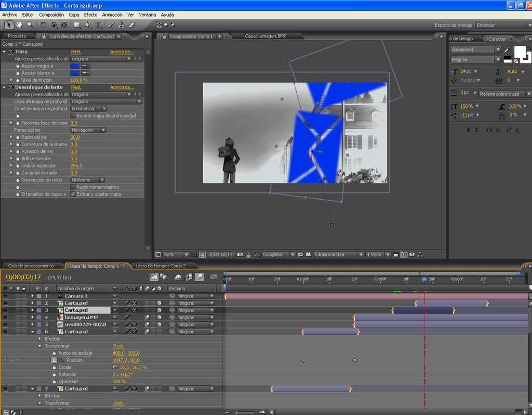
Task: Select the Eraser tool
Action: click(131, 24)
